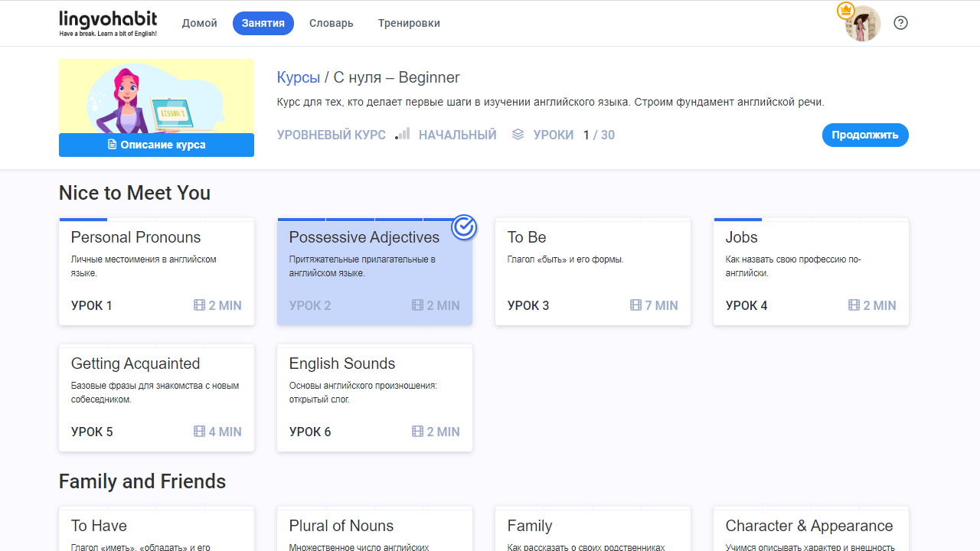980x551 pixels.
Task: Open the English Sounds lesson title
Action: point(342,364)
